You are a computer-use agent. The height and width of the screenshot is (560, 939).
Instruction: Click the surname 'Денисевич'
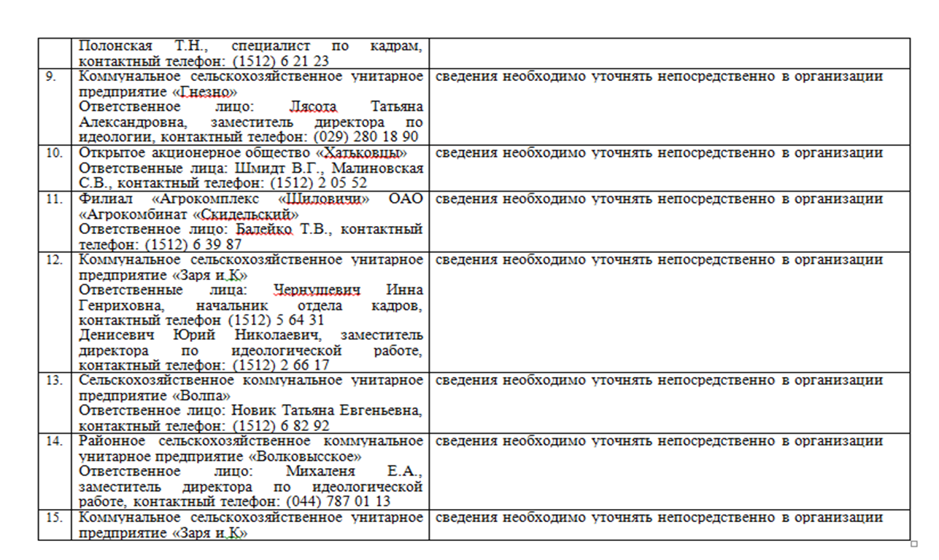(x=117, y=335)
